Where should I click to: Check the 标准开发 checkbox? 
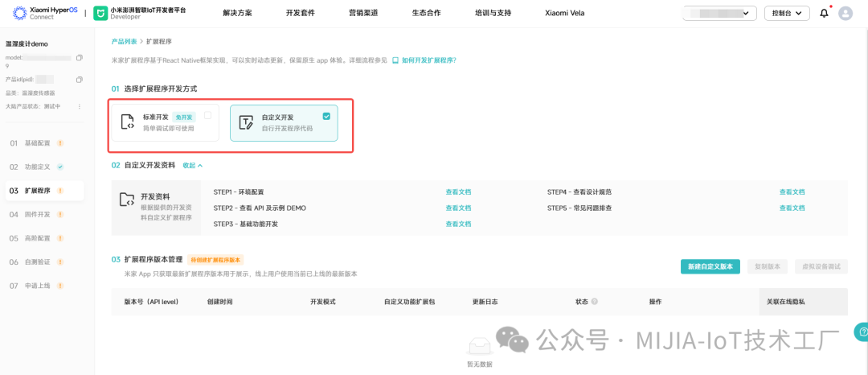[x=207, y=116]
